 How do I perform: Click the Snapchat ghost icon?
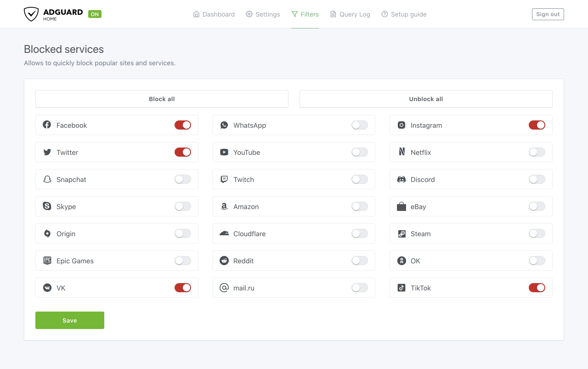(47, 179)
